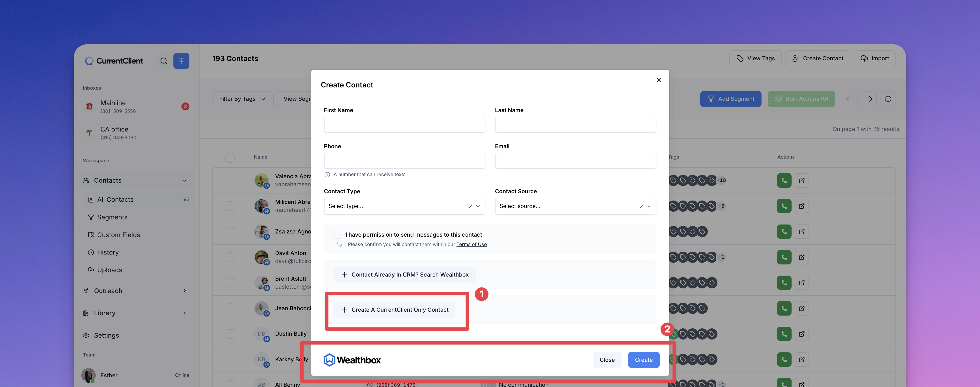Go to next page with right arrow
The height and width of the screenshot is (387, 980).
pyautogui.click(x=869, y=99)
